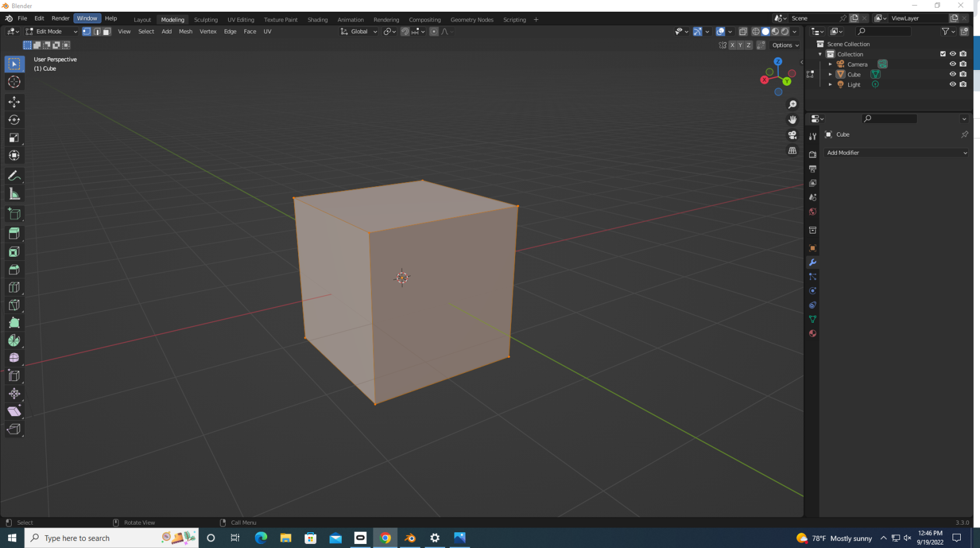
Task: Click the pan hand viewport icon
Action: click(x=792, y=120)
